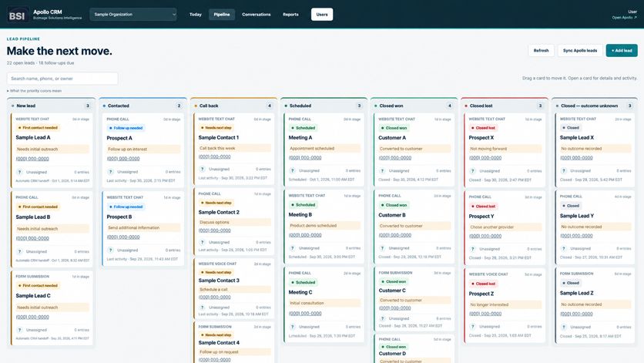Click the question mark avatar on Sample Lead X

(564, 170)
